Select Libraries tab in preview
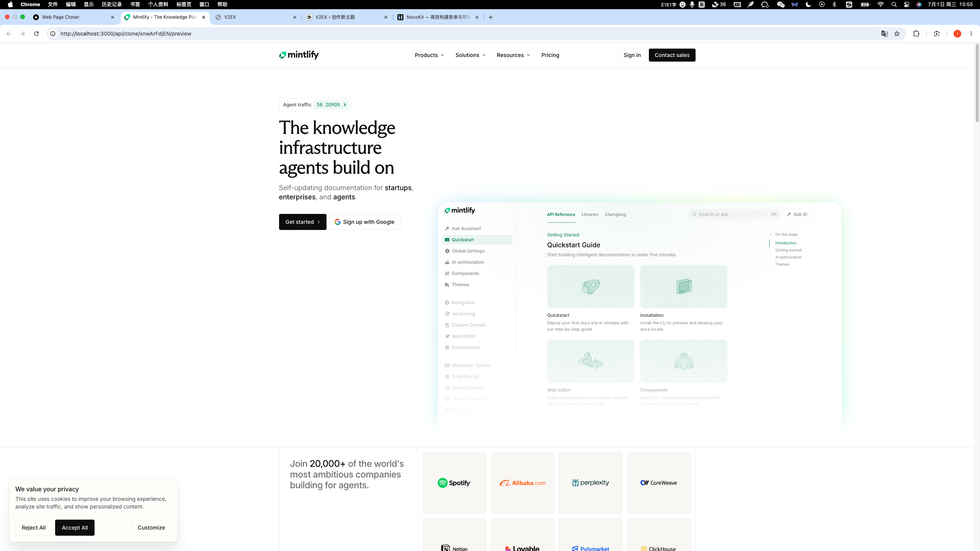 coord(590,215)
